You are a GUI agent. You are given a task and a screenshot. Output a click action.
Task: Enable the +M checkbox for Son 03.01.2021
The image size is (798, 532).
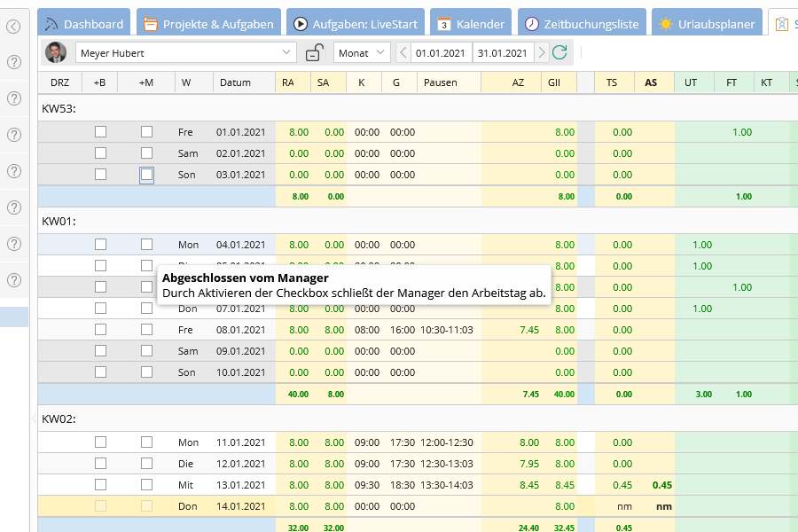(x=145, y=174)
